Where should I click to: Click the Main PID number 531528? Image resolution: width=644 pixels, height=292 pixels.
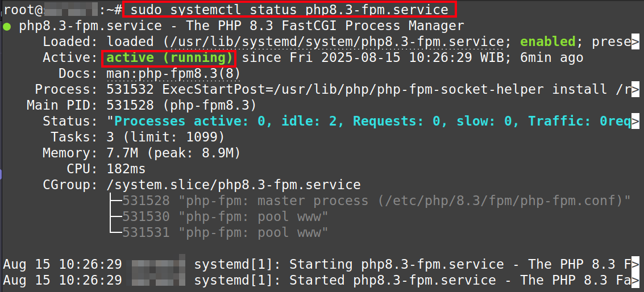click(x=130, y=106)
